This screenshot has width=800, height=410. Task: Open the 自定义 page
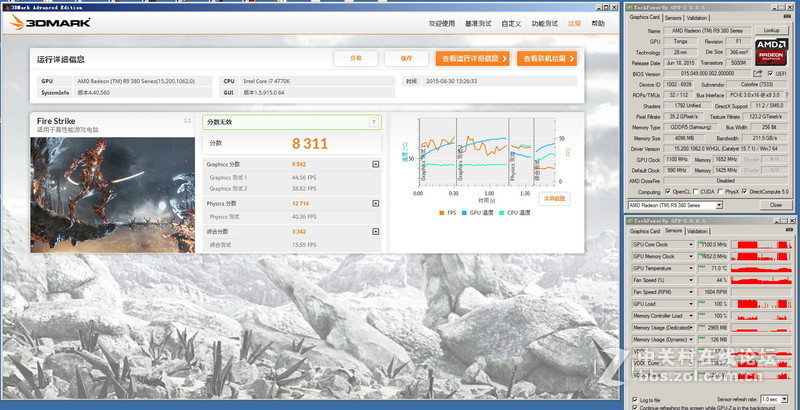[511, 23]
